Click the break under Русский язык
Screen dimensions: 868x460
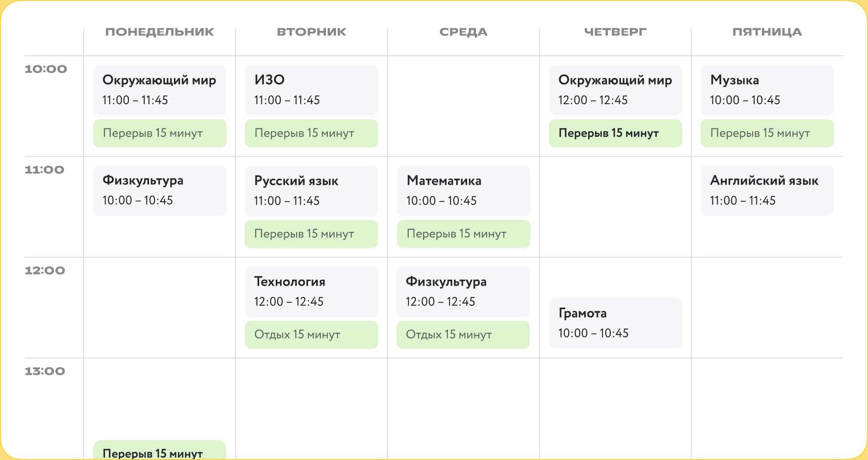[312, 234]
